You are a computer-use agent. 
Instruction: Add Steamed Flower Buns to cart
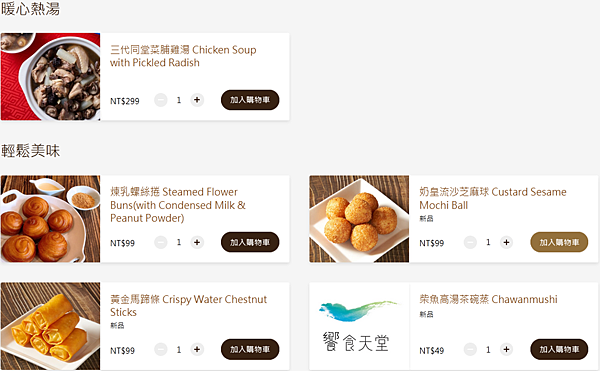(x=250, y=242)
